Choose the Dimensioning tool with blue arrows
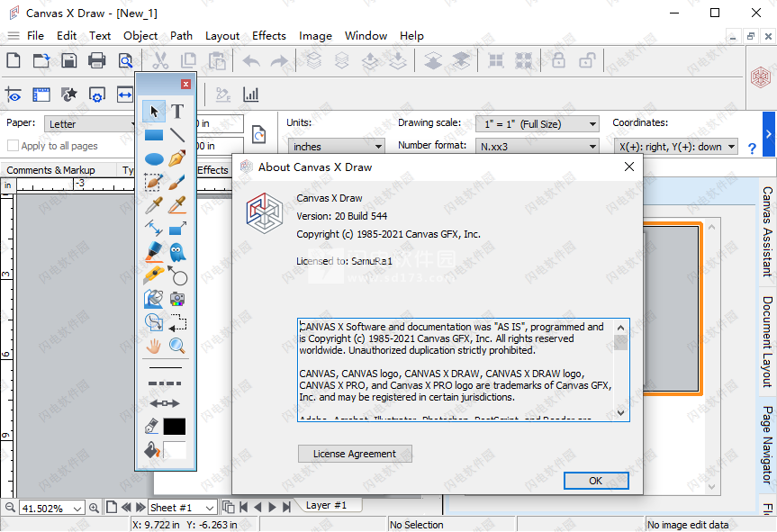The image size is (777, 532). coord(154,229)
